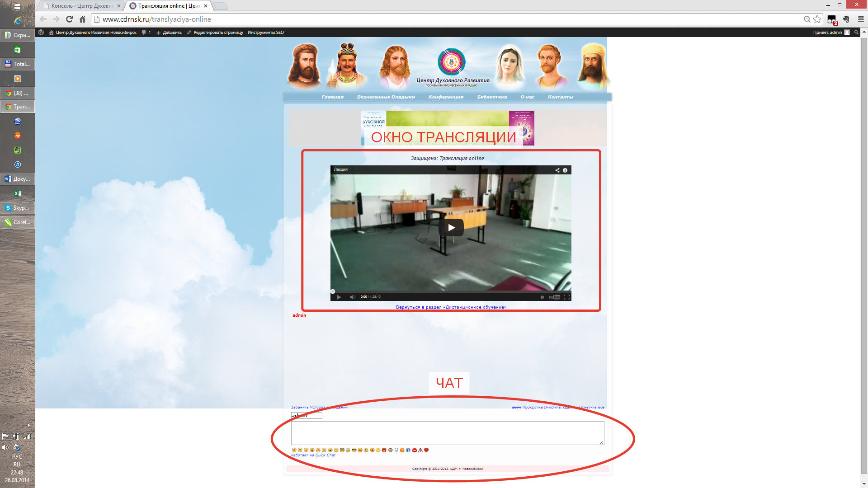Open the Работает на Quick Chat link
The width and height of the screenshot is (868, 488).
pyautogui.click(x=313, y=455)
